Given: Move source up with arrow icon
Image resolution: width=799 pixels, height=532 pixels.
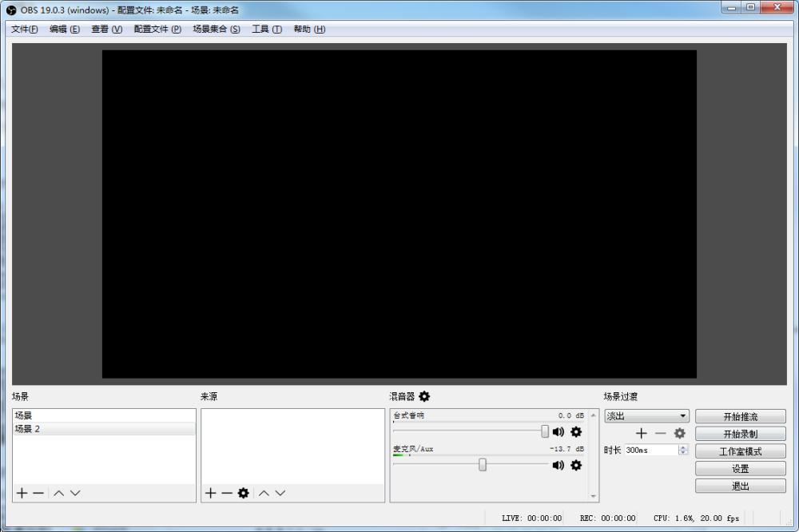Looking at the screenshot, I should 264,493.
